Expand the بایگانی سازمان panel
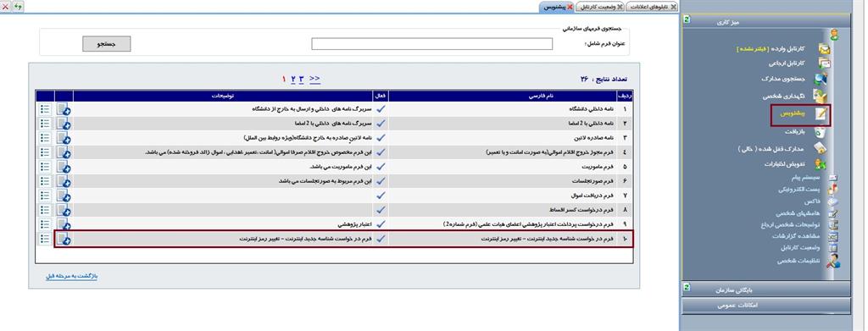 coord(766,289)
